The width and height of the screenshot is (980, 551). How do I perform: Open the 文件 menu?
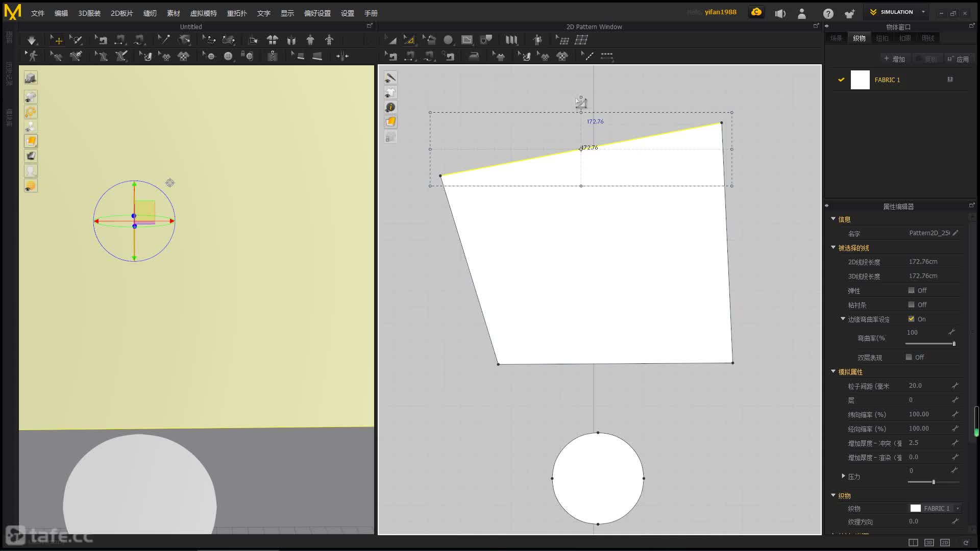click(38, 13)
